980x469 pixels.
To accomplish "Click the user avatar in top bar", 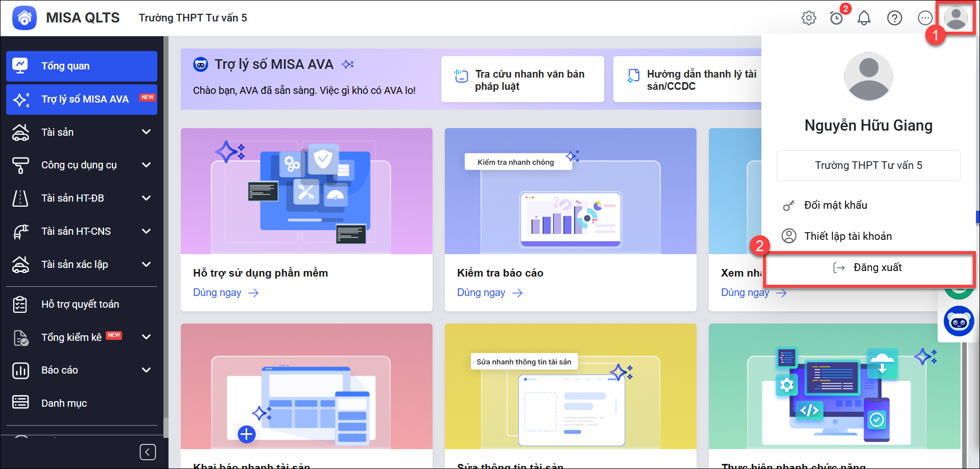I will click(x=955, y=18).
